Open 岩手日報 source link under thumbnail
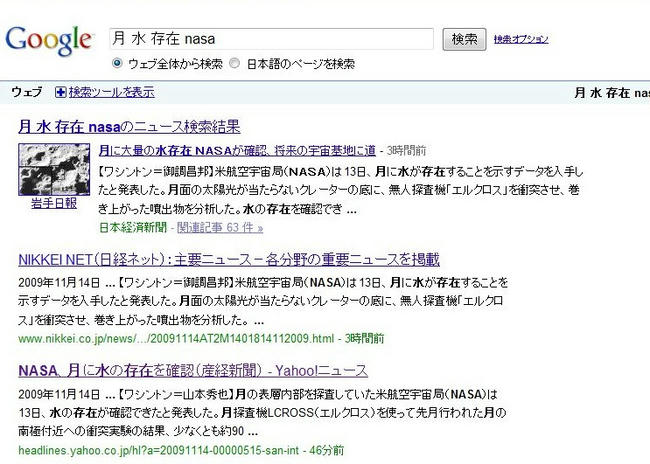This screenshot has height=464, width=650. coord(54,203)
